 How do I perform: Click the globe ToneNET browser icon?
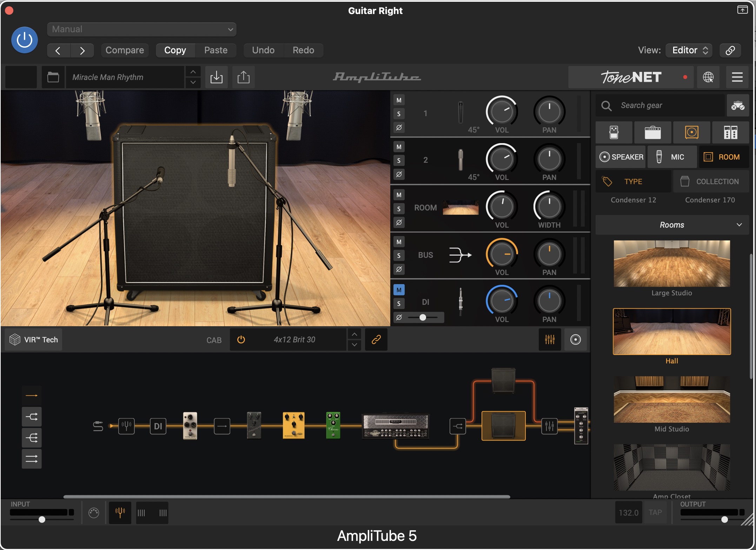point(708,77)
